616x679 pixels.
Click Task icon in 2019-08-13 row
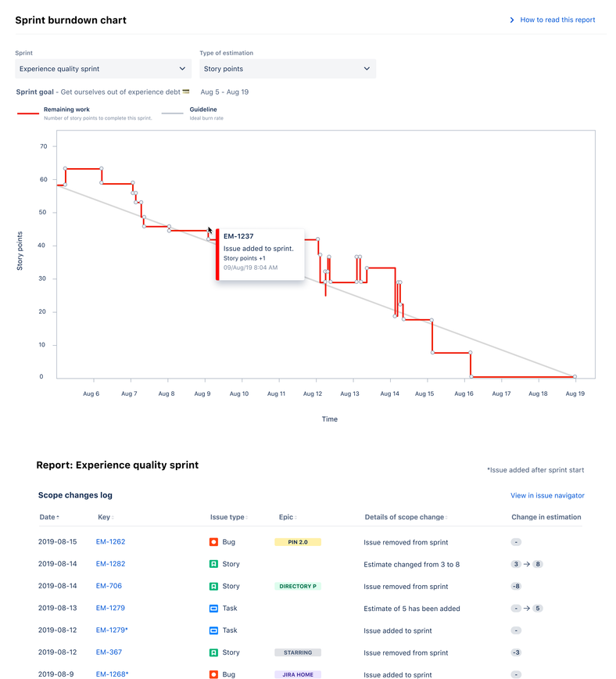point(214,609)
